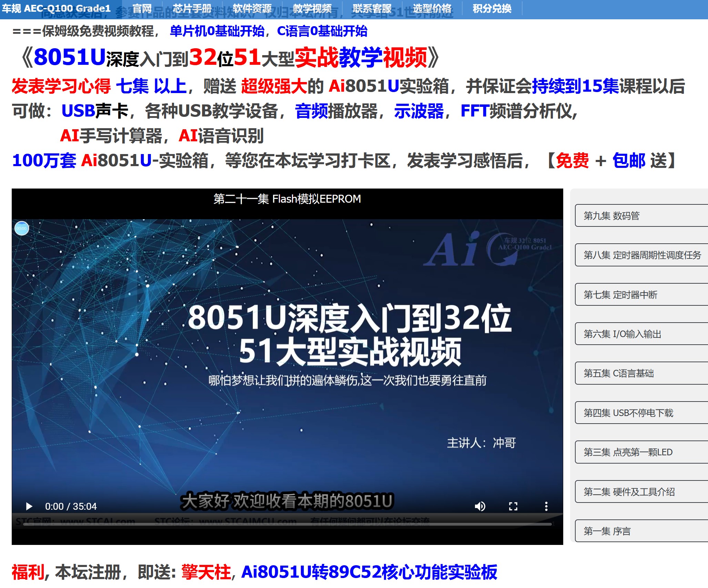Click the 100万套 blue text
This screenshot has width=708, height=588.
(x=44, y=161)
